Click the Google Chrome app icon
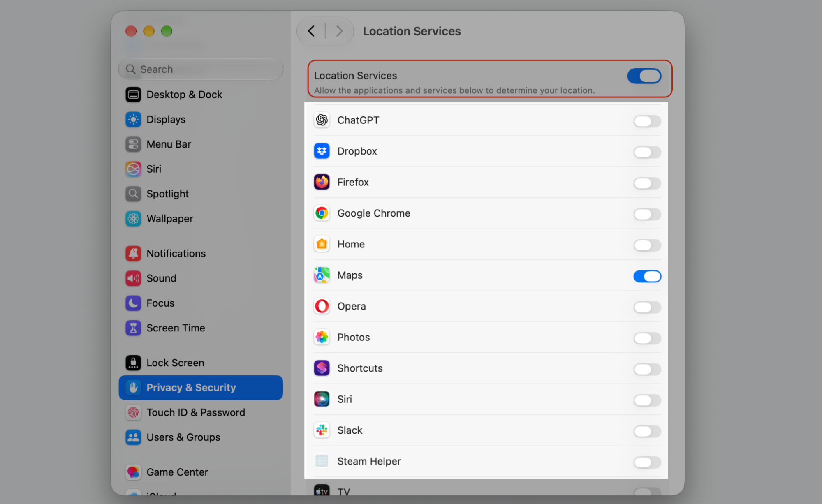822x504 pixels. (322, 213)
